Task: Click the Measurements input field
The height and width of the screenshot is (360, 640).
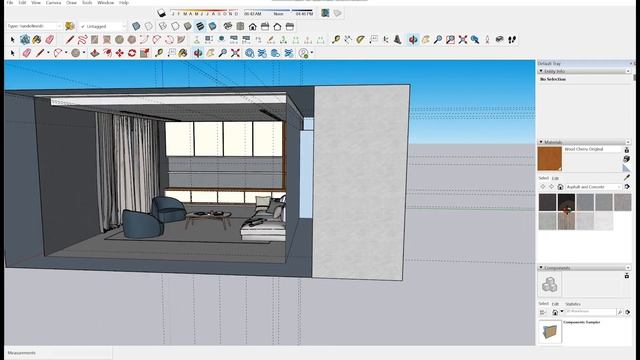Action: (x=59, y=353)
